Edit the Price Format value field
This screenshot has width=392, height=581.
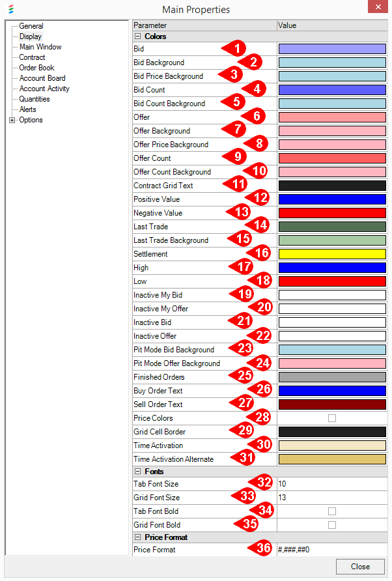pyautogui.click(x=332, y=550)
